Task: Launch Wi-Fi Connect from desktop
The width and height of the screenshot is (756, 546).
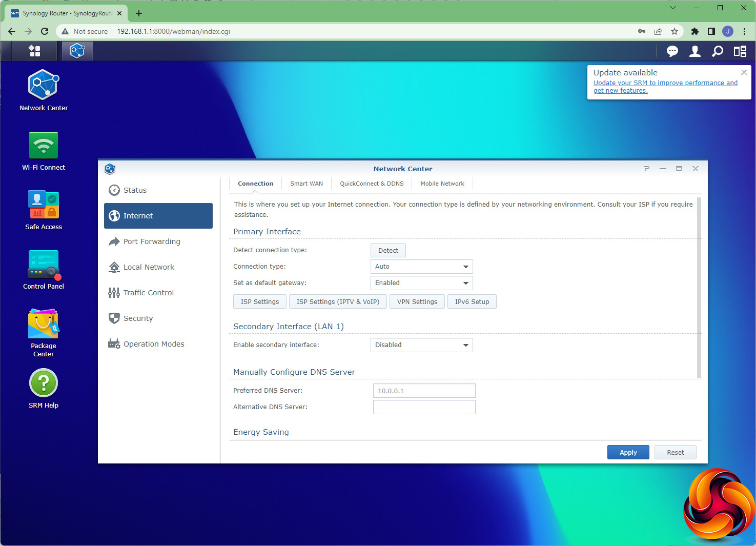Action: click(44, 151)
